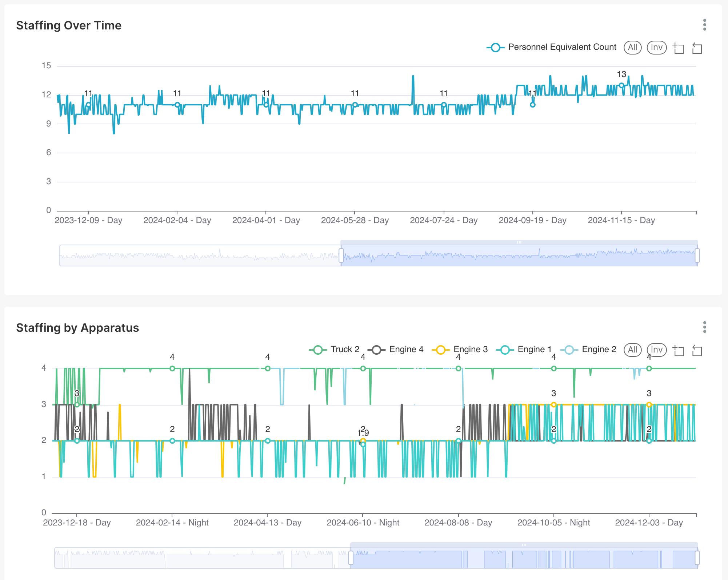Click left handle of Staffing Over Time range slider
Viewport: 728px width, 580px height.
[341, 255]
